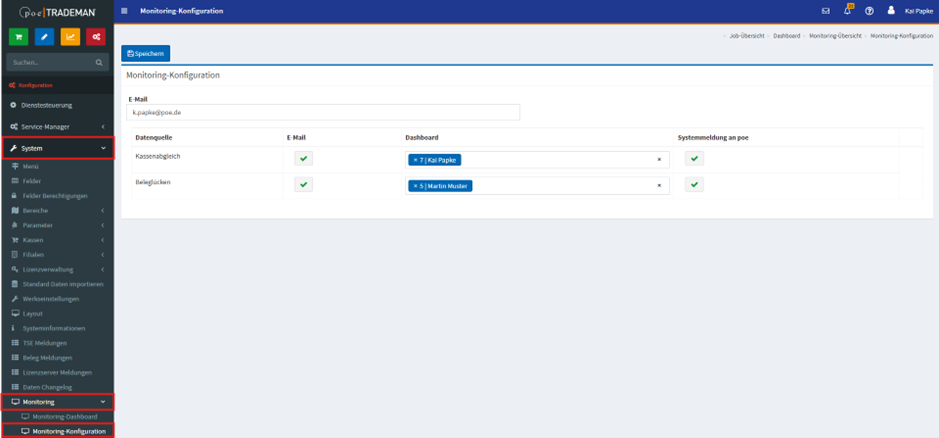
Task: Click Monitoring-Konfiguration breadcrumb link
Action: [901, 36]
